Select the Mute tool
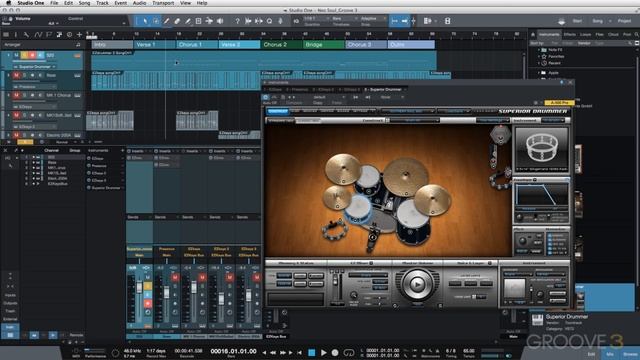640x360 pixels. coord(198,21)
